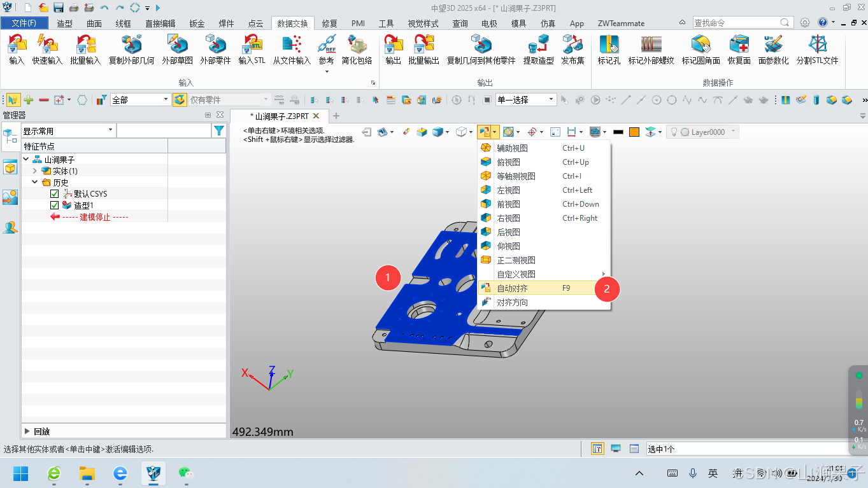Open the 文件(F) menu button
This screenshot has width=868, height=488.
pos(24,23)
